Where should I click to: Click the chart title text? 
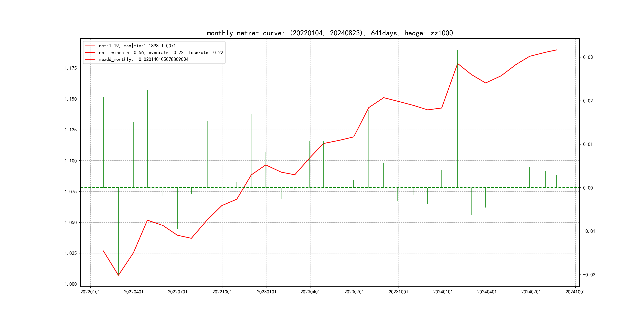[330, 33]
